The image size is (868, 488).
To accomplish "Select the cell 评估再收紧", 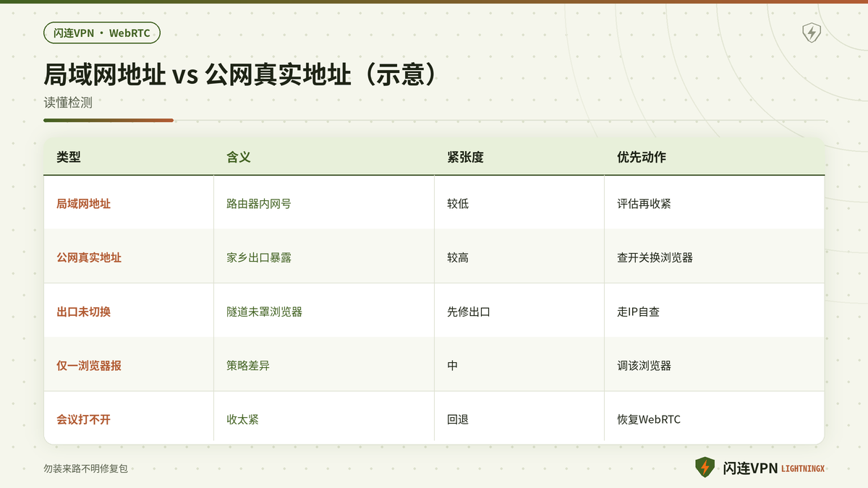I will (644, 204).
